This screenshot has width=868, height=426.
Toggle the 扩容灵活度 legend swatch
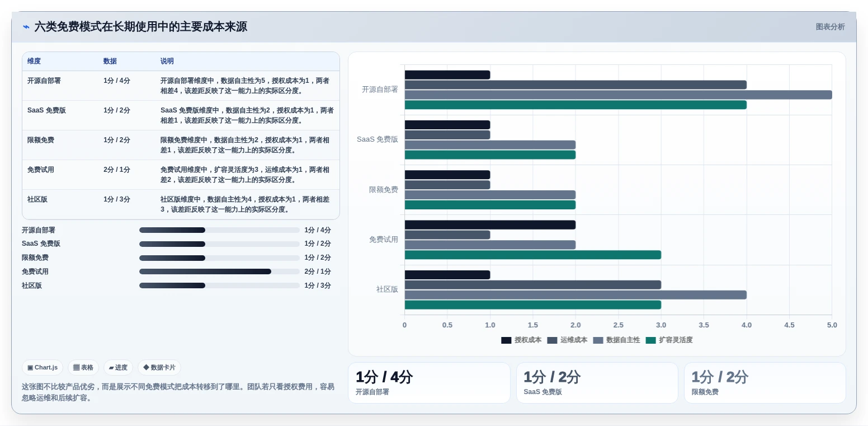click(650, 340)
